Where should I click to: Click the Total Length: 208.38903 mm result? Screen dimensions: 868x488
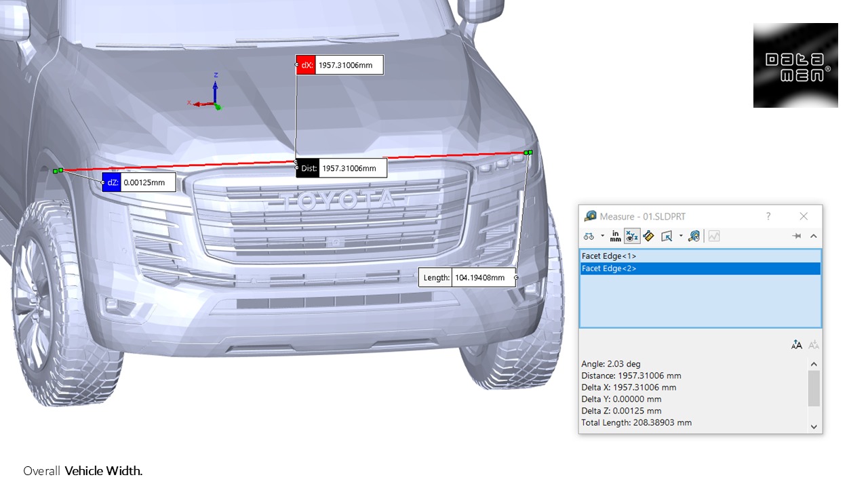[637, 423]
